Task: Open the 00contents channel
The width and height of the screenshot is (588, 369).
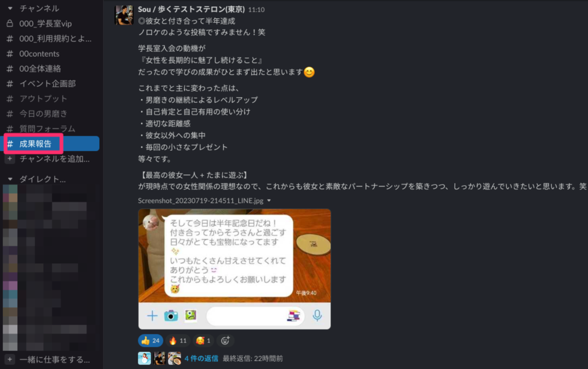Action: (x=39, y=53)
